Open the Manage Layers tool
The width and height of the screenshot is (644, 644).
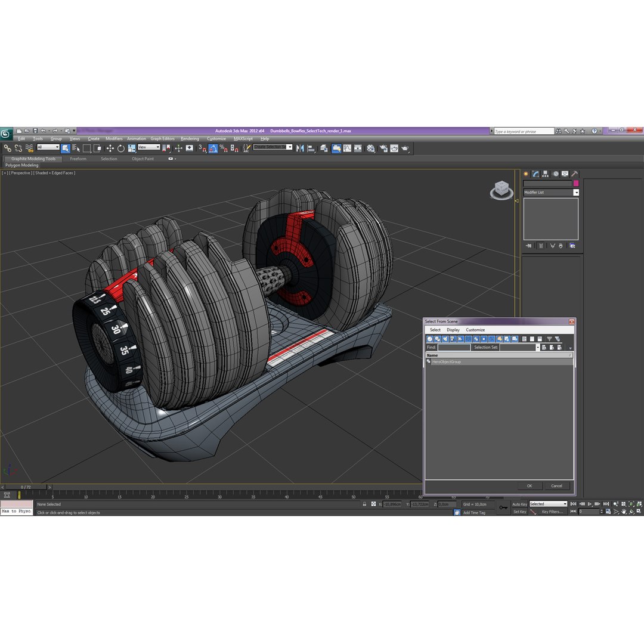coord(324,148)
